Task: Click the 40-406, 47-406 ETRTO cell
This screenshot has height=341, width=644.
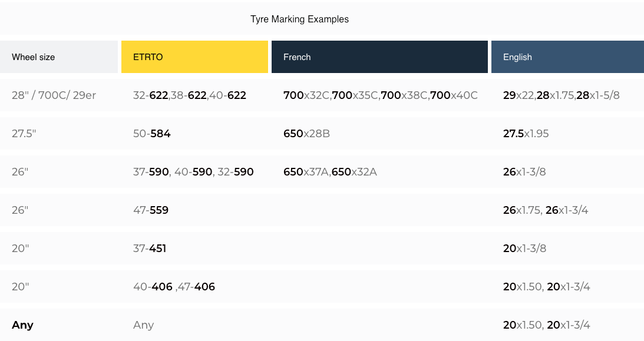Action: point(174,287)
